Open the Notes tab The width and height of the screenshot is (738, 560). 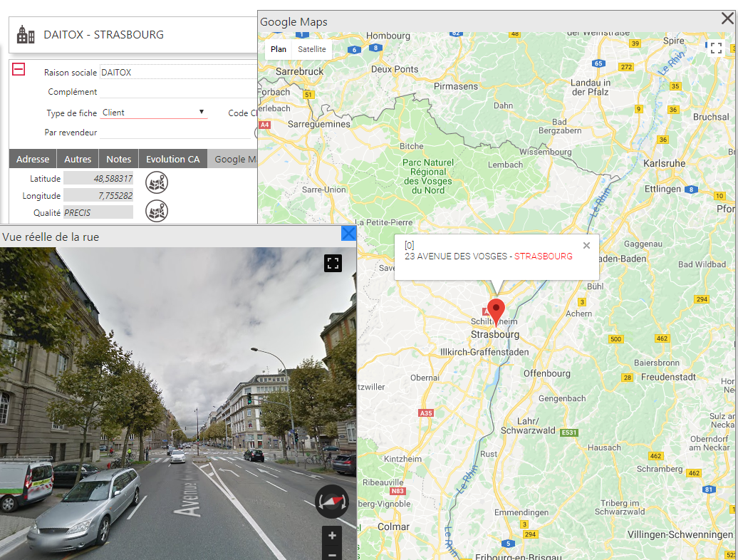(118, 159)
